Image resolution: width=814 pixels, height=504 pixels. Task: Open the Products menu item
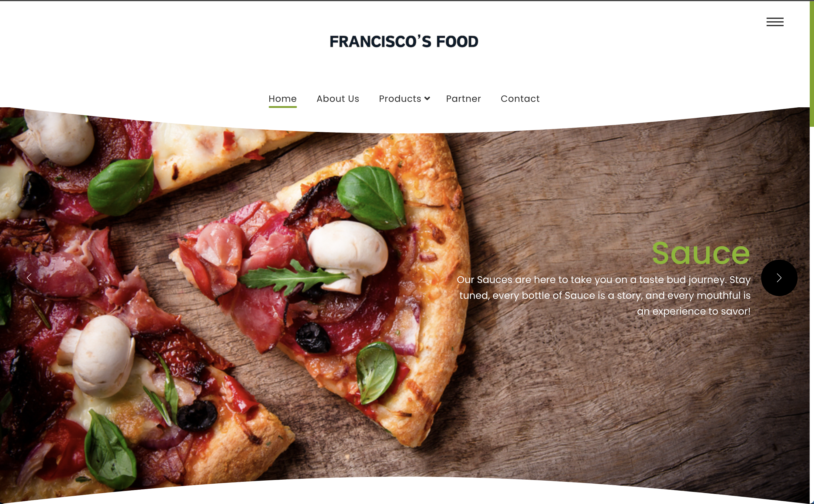pyautogui.click(x=400, y=99)
